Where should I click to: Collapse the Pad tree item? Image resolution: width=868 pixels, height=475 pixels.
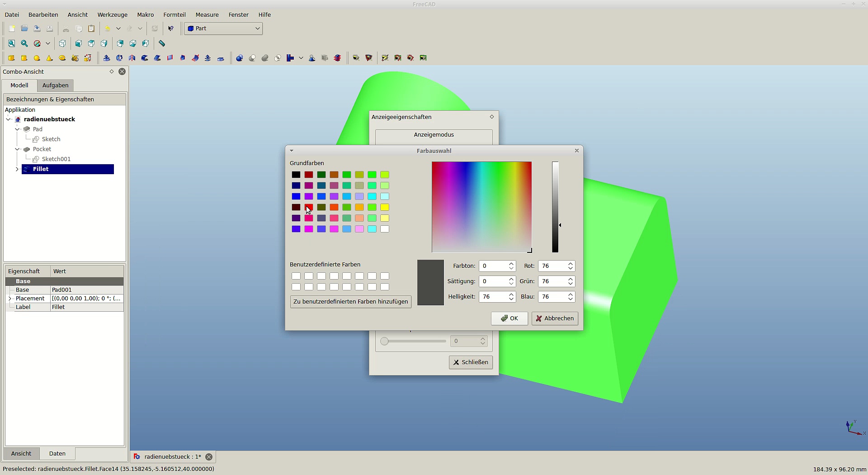click(17, 129)
